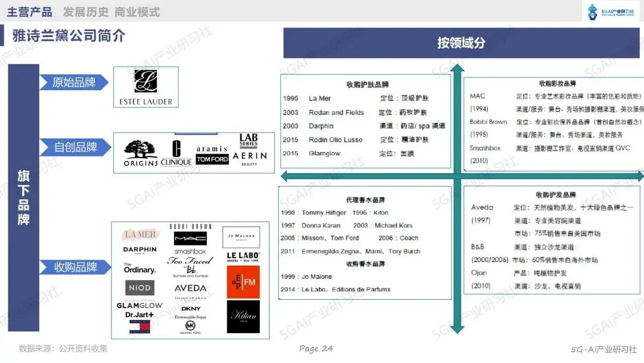
Task: Go to the 商业模式 tab
Action: pyautogui.click(x=137, y=13)
